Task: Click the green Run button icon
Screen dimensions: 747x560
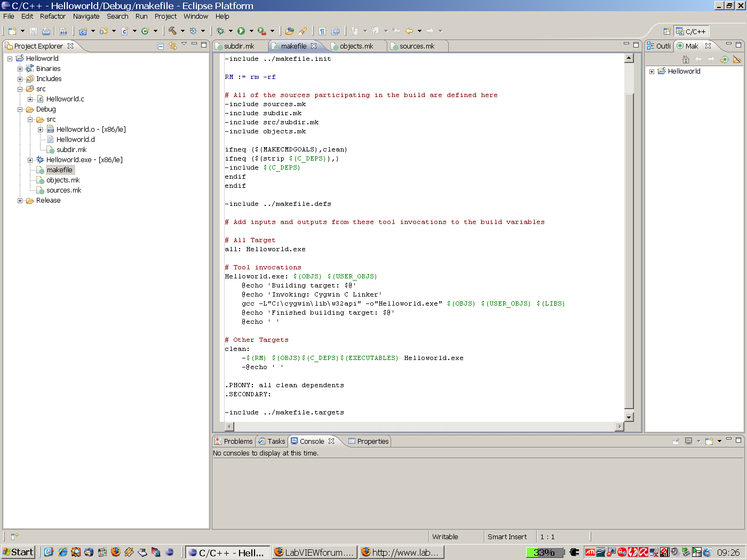Action: (241, 31)
